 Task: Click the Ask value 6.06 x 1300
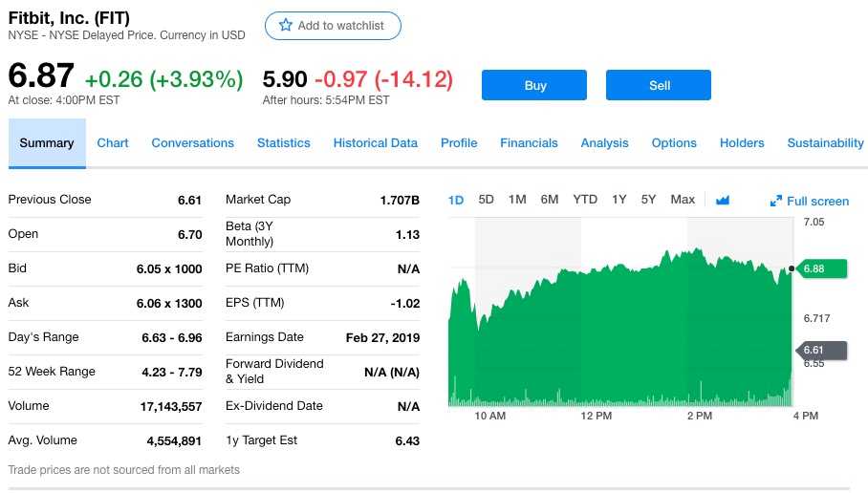pyautogui.click(x=169, y=303)
